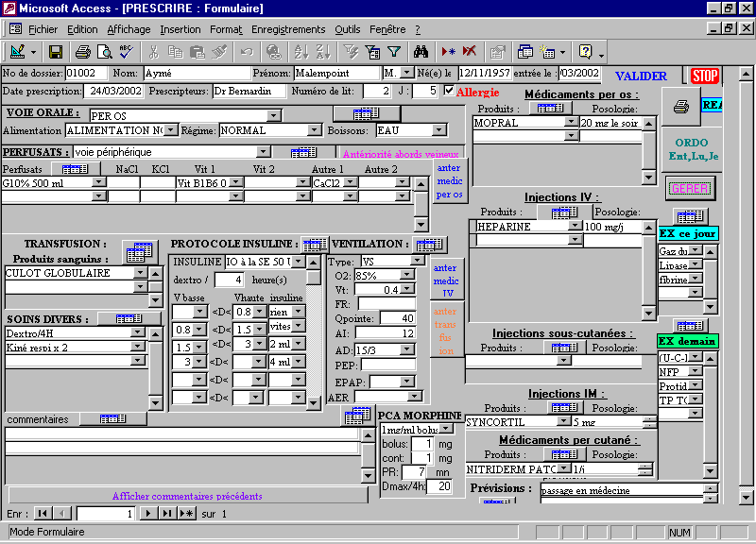The width and height of the screenshot is (756, 544).
Task: Click the Undo arrow in the toolbar
Action: click(247, 52)
